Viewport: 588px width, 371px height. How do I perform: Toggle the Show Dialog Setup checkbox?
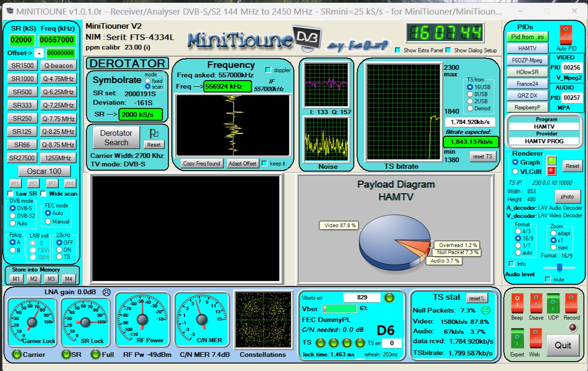point(448,50)
